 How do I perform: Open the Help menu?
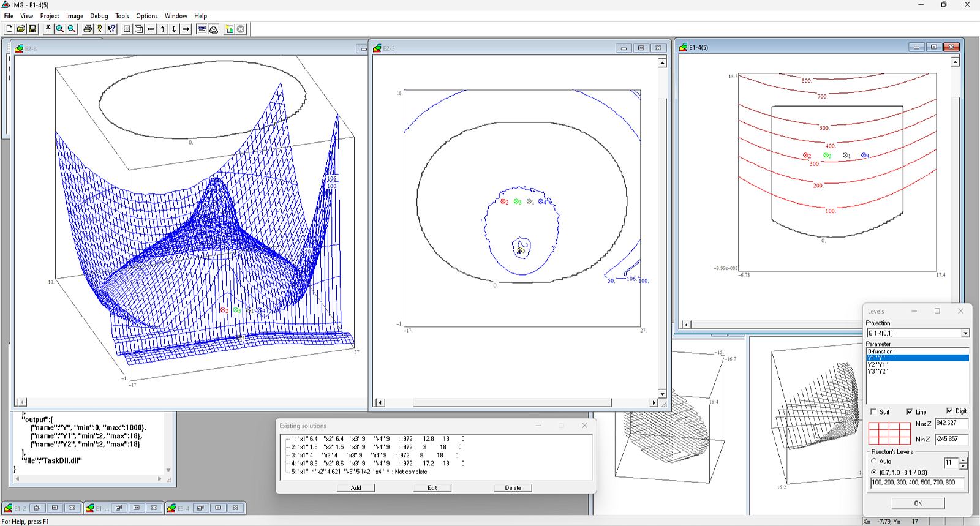pos(201,16)
